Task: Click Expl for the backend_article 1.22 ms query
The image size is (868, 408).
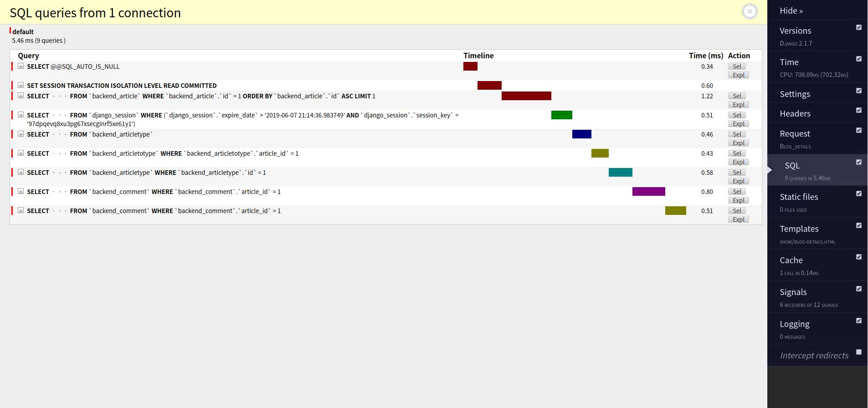Action: point(739,105)
